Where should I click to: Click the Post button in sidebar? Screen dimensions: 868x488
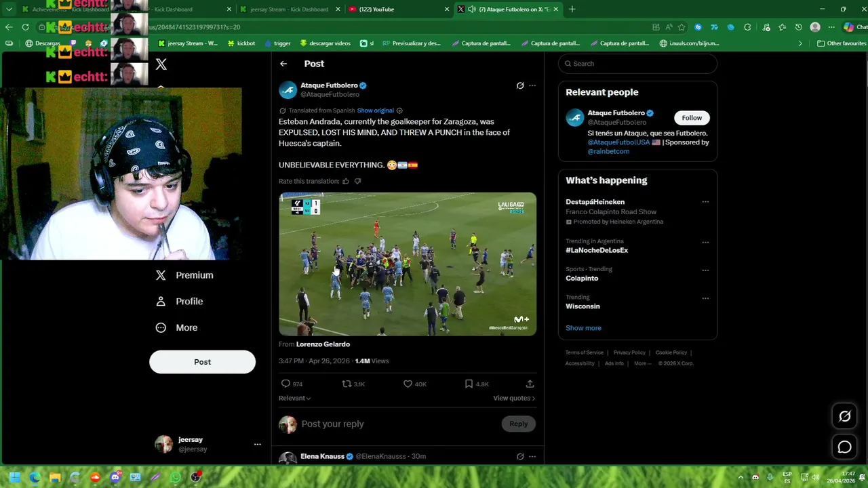tap(202, 362)
